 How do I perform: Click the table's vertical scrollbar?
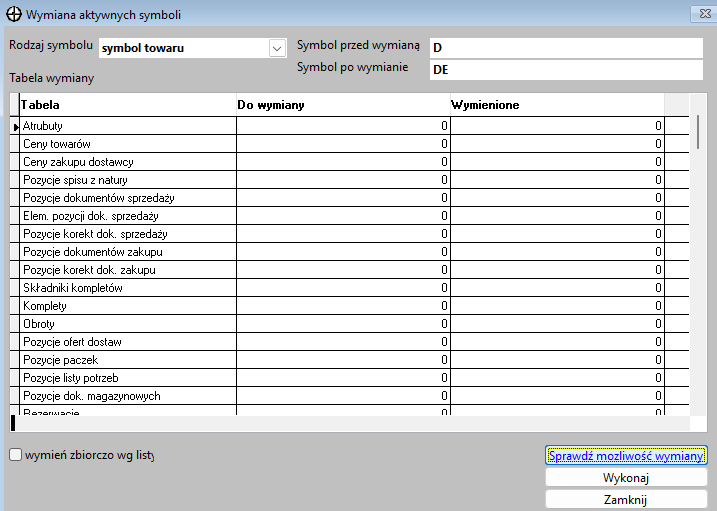(x=697, y=250)
